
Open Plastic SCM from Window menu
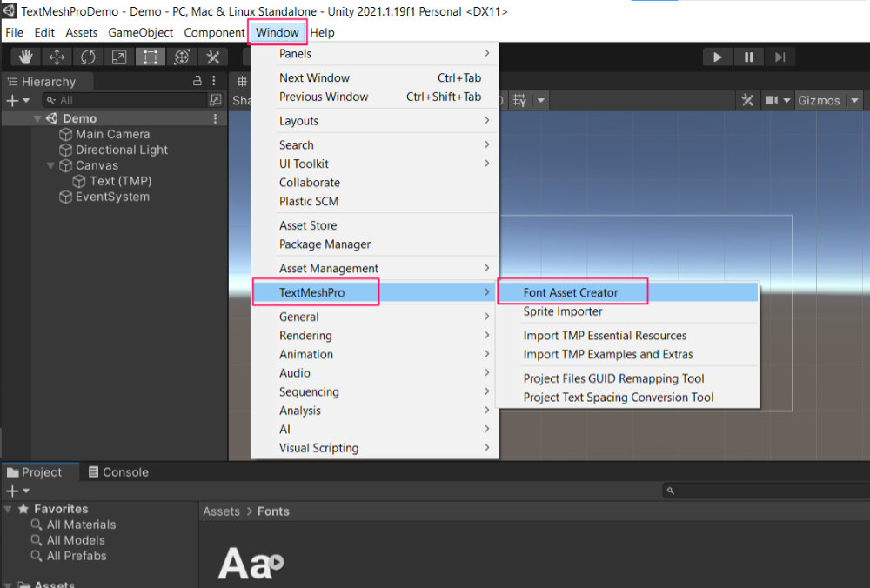pyautogui.click(x=375, y=202)
